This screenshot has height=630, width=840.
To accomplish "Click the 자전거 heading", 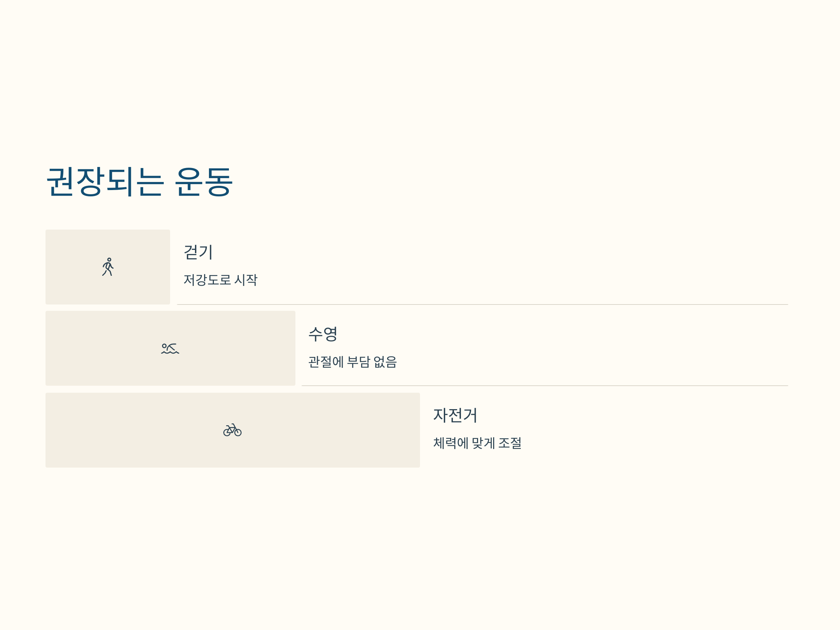I will tap(455, 415).
